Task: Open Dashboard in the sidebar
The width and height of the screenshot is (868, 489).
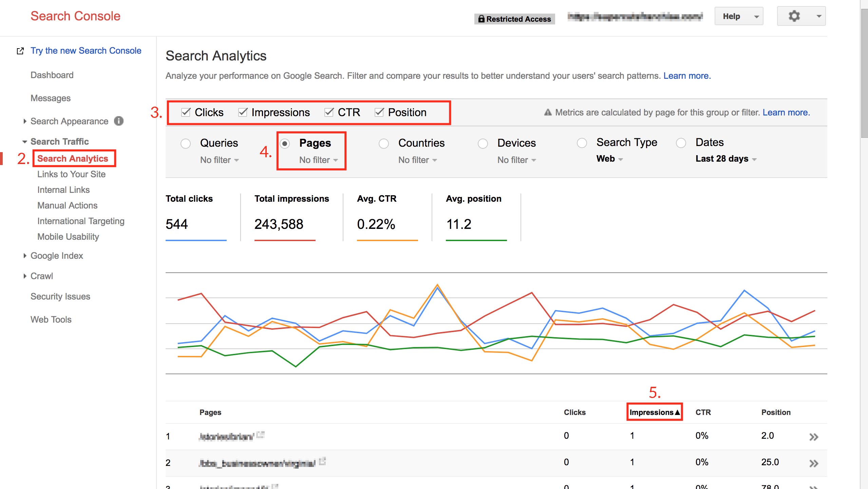Action: click(52, 75)
